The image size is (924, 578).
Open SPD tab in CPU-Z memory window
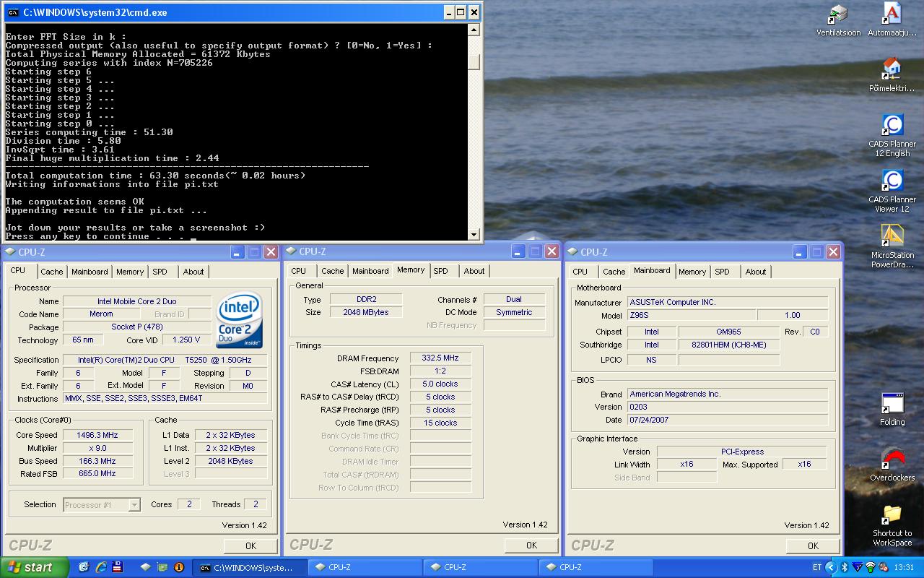[x=440, y=271]
